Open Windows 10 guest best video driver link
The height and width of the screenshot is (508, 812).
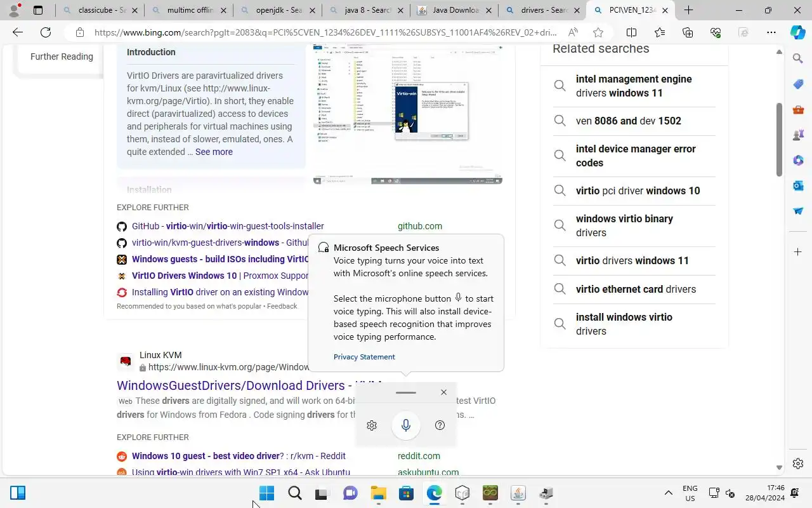click(239, 456)
